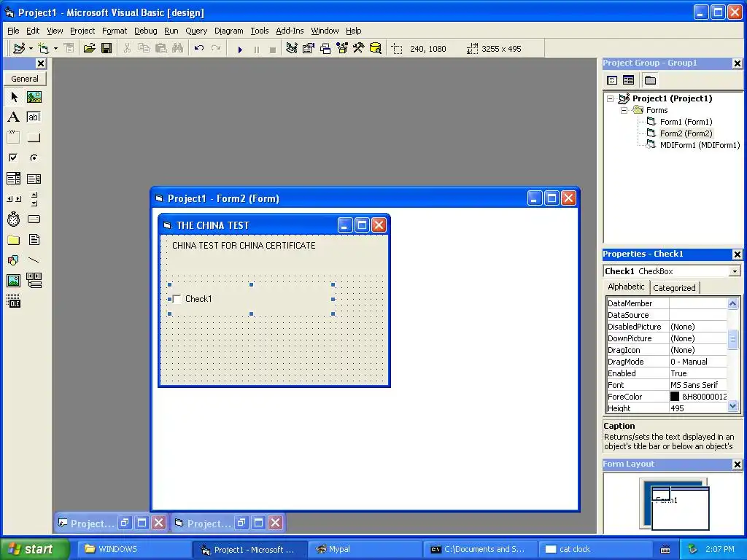
Task: Click the ForeColor property color value
Action: (698, 397)
